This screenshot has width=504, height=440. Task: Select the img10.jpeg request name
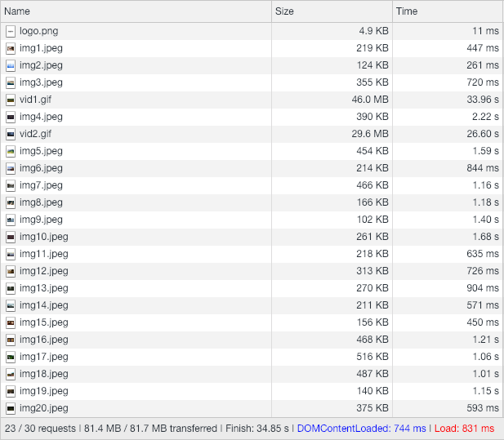(44, 237)
